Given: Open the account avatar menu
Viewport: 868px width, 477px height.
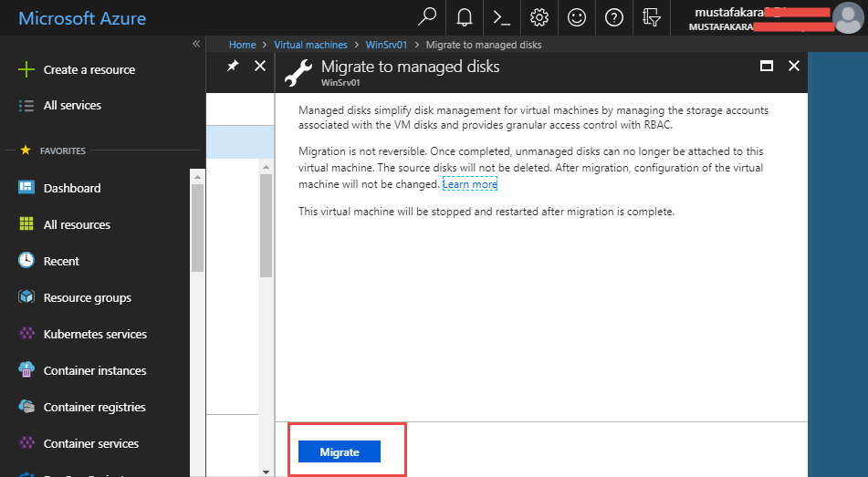Looking at the screenshot, I should 849,17.
